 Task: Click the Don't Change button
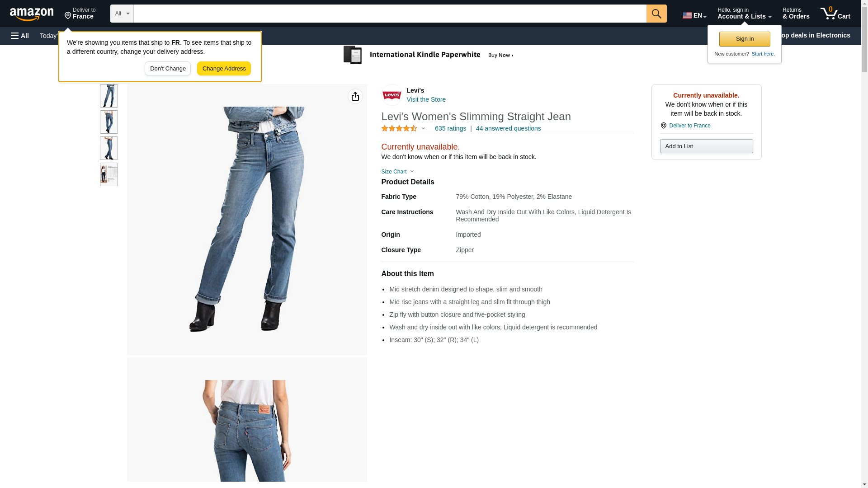coord(168,69)
